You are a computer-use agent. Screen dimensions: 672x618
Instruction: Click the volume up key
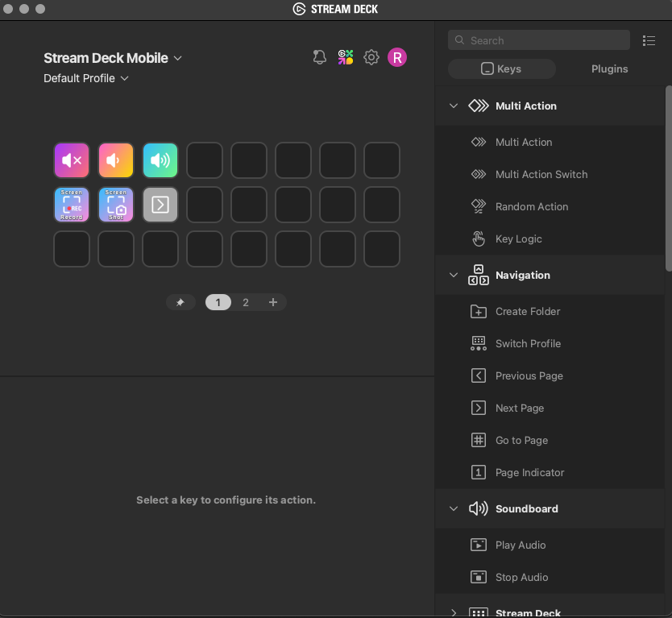(x=160, y=160)
